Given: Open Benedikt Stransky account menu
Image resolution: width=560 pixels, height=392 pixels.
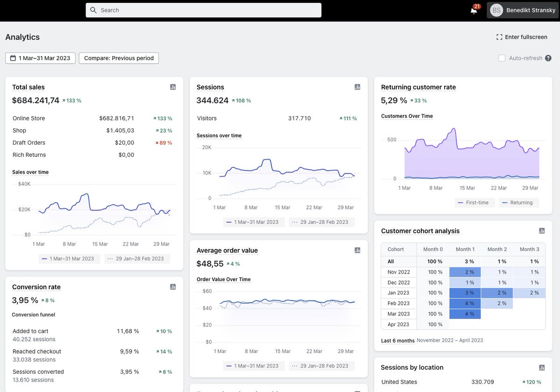Looking at the screenshot, I should (x=523, y=10).
